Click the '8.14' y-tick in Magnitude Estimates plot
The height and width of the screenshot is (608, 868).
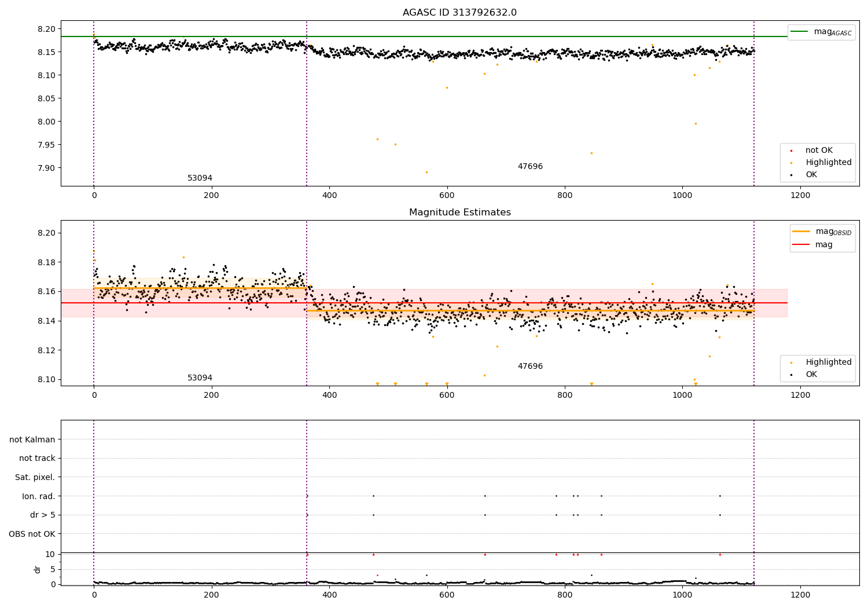[46, 321]
